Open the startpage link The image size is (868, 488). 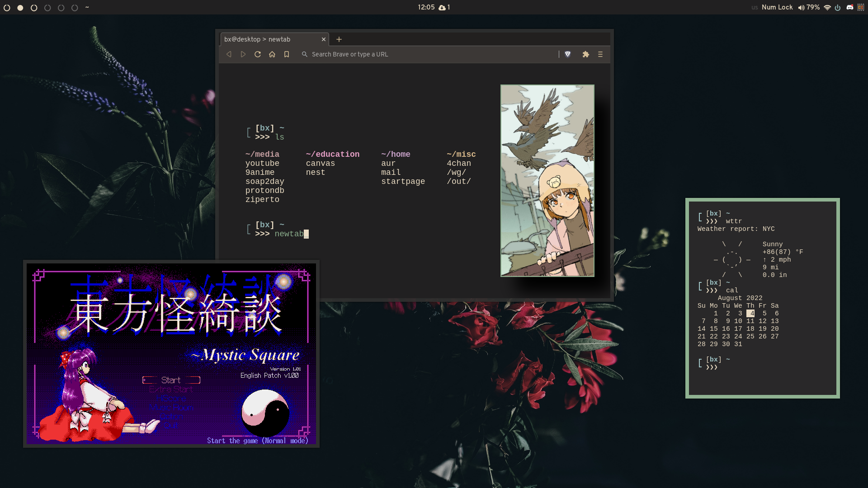coord(403,182)
